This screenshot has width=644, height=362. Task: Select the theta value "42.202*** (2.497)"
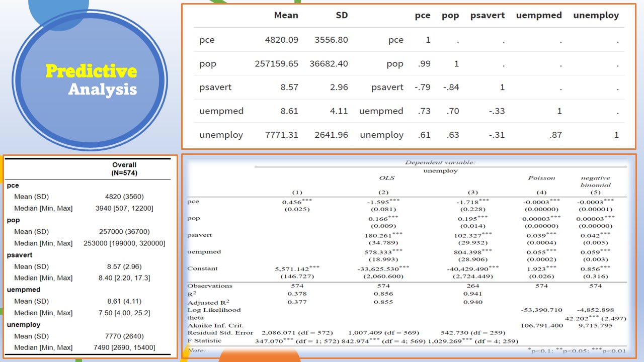596,318
